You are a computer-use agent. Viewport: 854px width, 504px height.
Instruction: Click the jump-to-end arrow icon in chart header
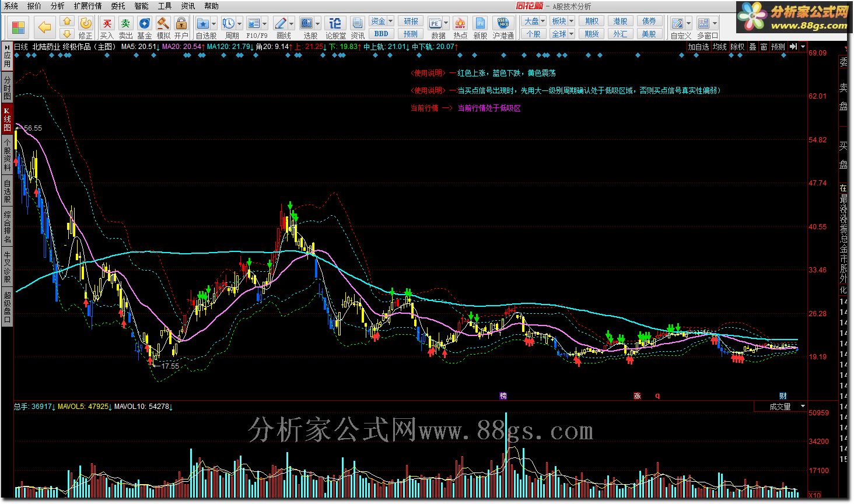[793, 47]
